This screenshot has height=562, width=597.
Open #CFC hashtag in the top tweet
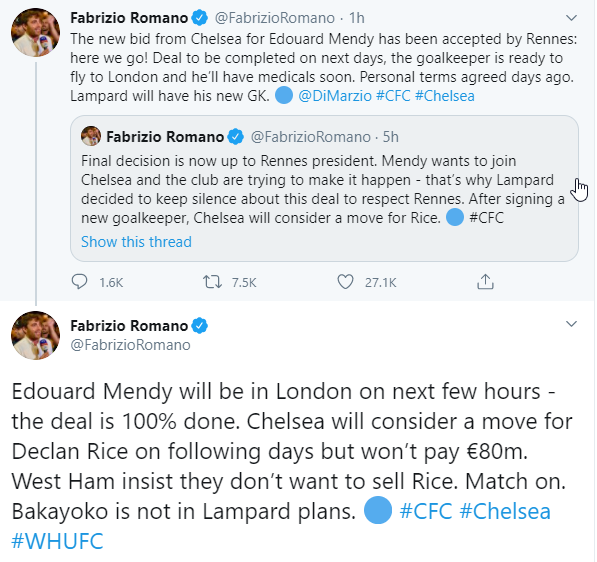point(393,96)
